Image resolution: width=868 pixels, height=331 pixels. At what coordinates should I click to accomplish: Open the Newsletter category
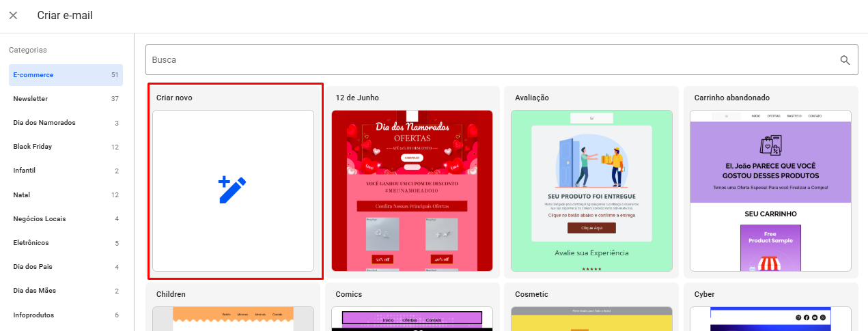click(x=66, y=99)
